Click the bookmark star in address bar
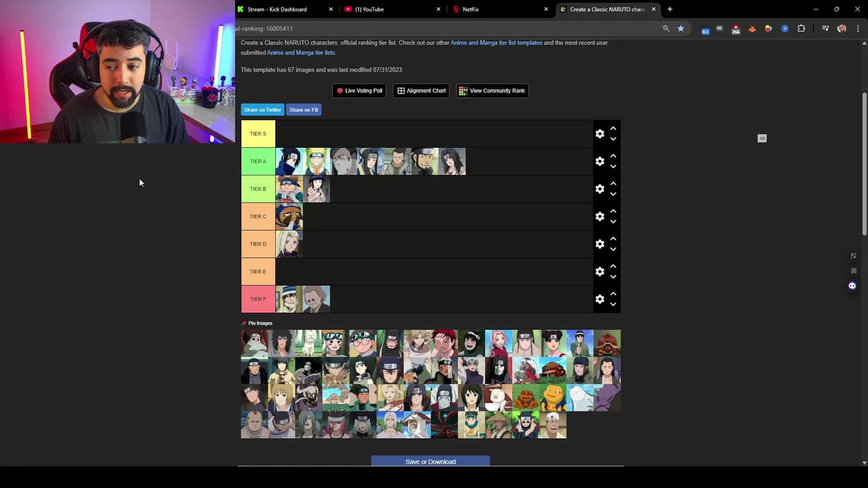This screenshot has height=488, width=868. click(x=681, y=28)
